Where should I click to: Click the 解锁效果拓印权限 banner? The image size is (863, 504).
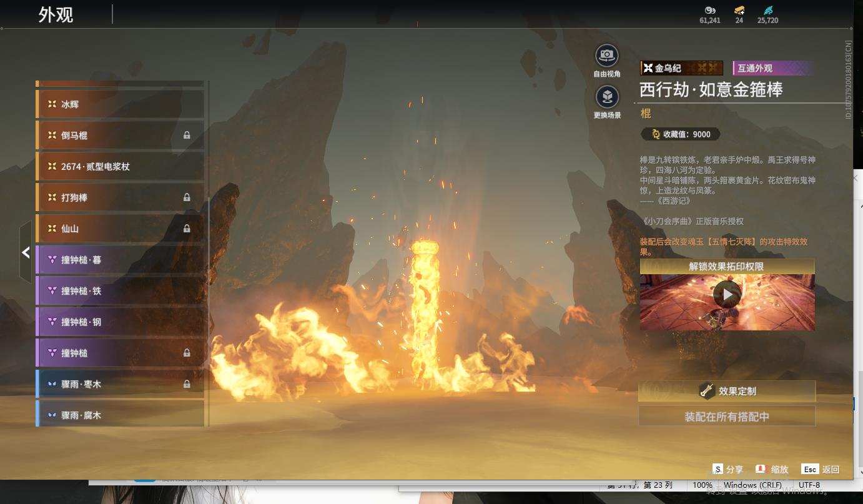(x=727, y=267)
